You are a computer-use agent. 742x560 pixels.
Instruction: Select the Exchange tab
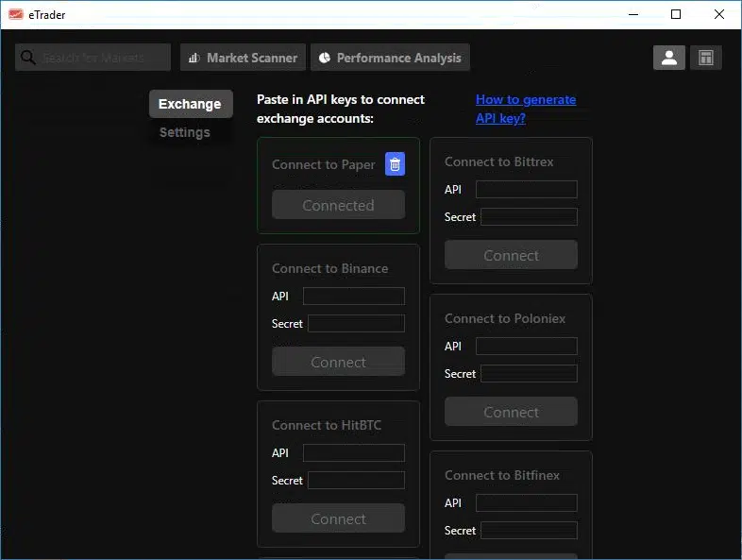click(x=190, y=104)
